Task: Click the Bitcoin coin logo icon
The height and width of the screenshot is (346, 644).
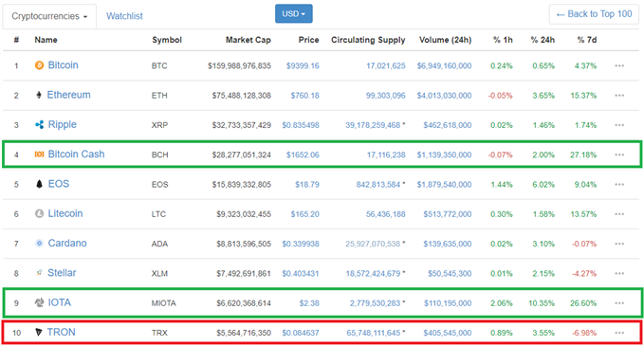Action: [x=39, y=65]
